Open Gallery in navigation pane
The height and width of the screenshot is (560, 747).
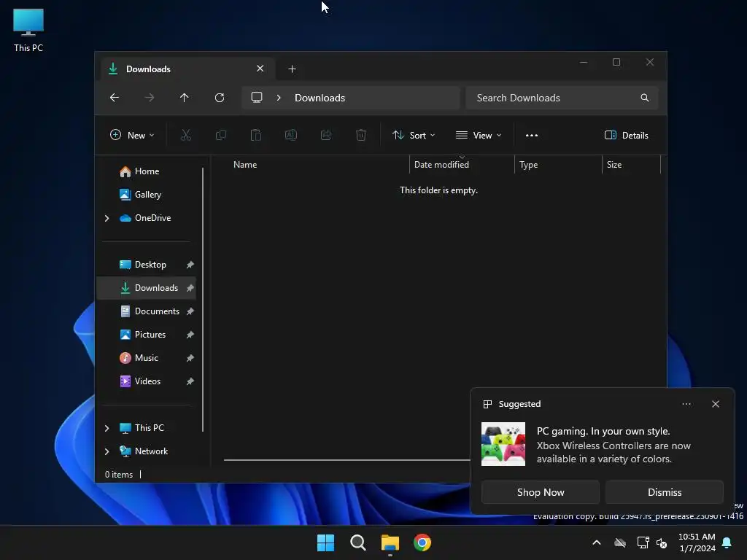pyautogui.click(x=146, y=195)
